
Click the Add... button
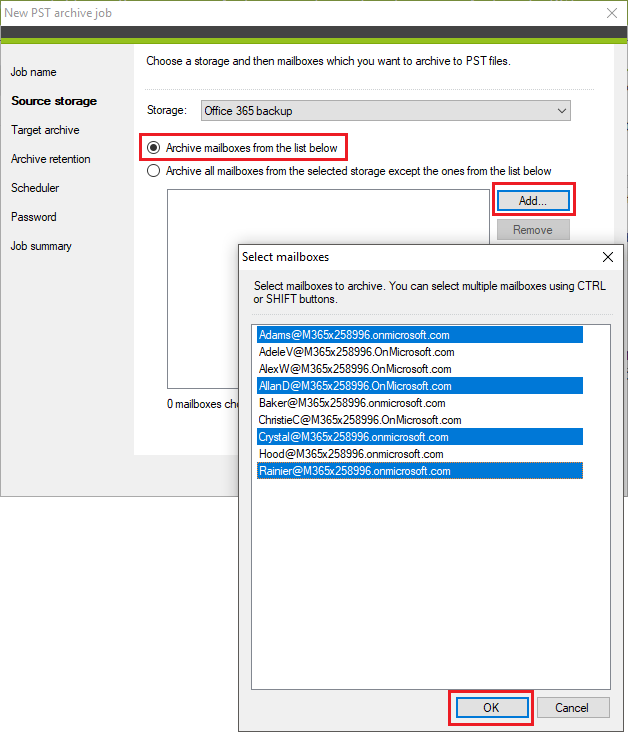tap(533, 201)
